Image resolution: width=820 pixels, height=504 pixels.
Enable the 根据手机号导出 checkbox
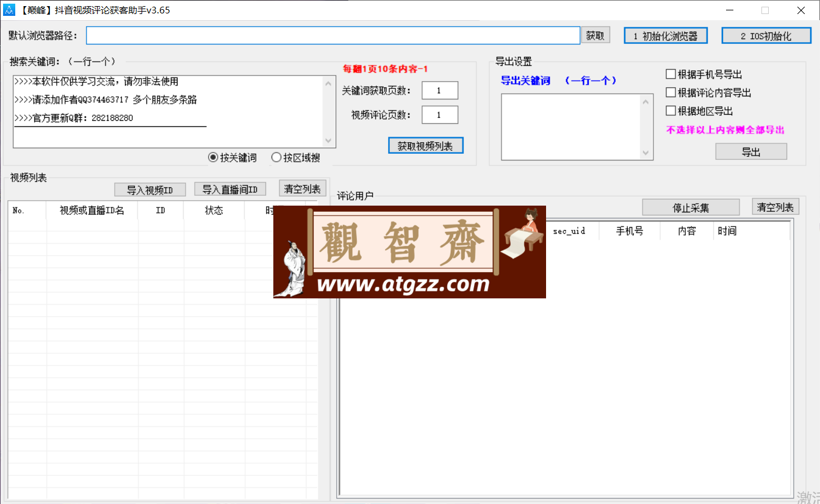[671, 74]
